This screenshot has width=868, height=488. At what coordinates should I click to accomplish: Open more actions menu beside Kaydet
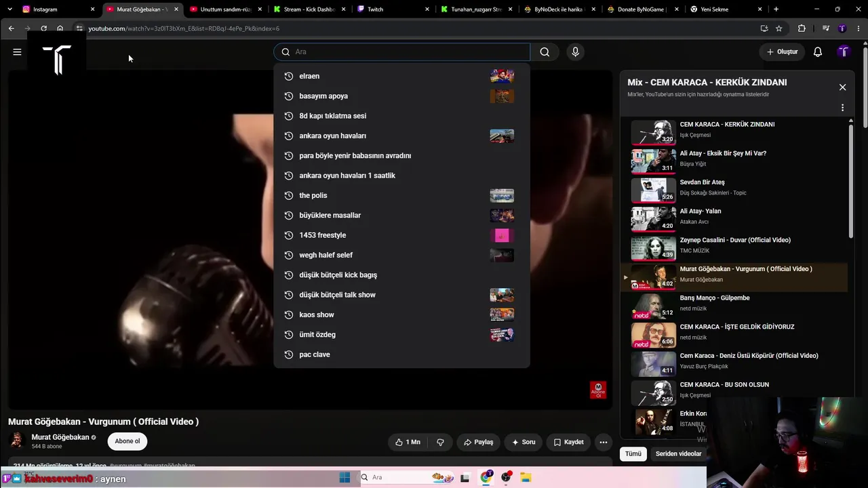click(x=603, y=442)
